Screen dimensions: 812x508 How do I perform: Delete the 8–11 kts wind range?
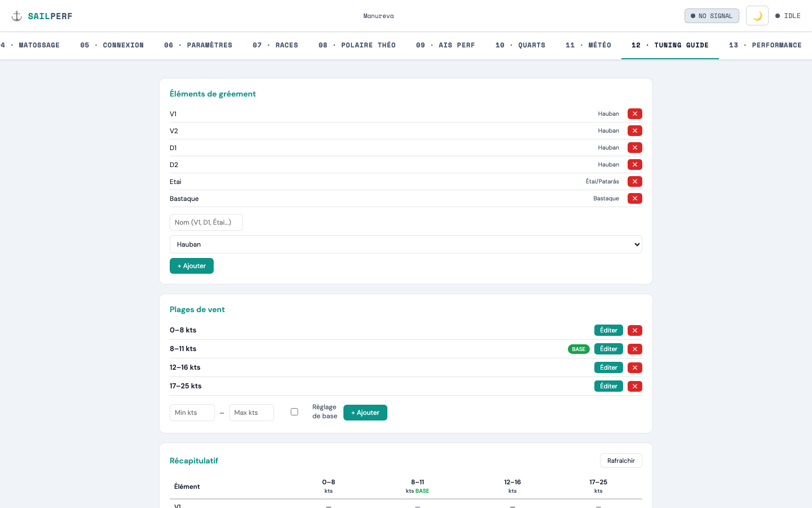635,349
